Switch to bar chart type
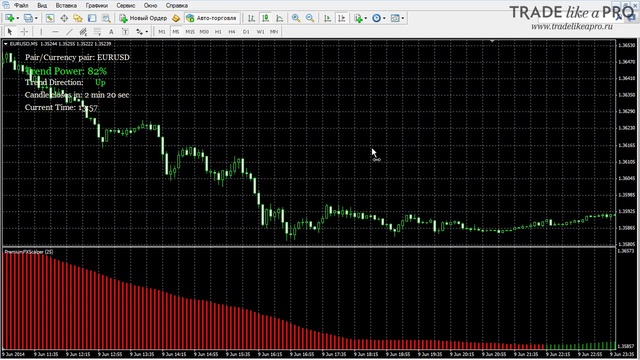The image size is (640, 360). (x=251, y=18)
